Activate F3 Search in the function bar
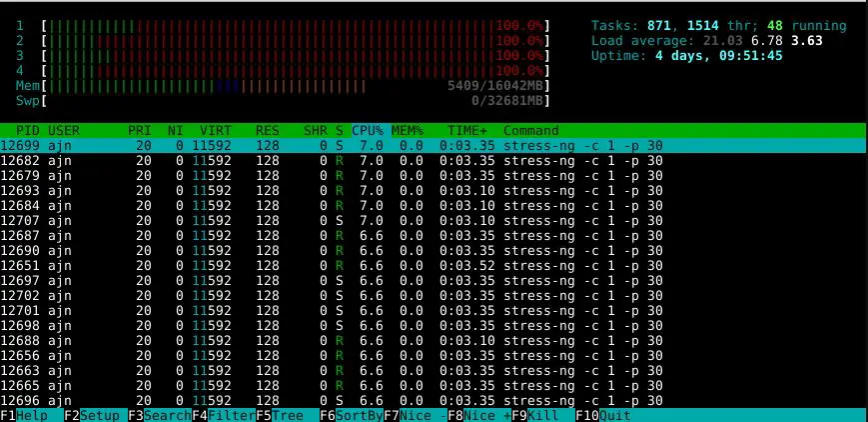The height and width of the screenshot is (422, 868). [160, 415]
